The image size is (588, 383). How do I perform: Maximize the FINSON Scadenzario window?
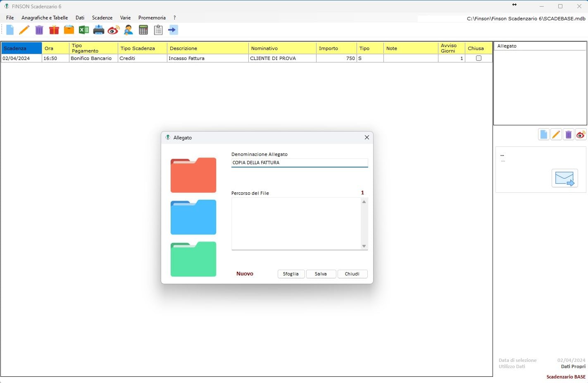pos(560,6)
